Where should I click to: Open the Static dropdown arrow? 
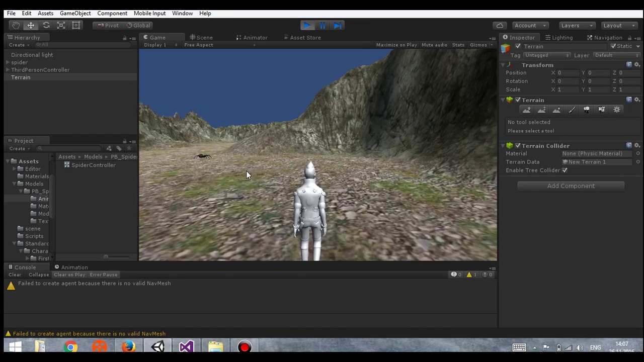[638, 46]
